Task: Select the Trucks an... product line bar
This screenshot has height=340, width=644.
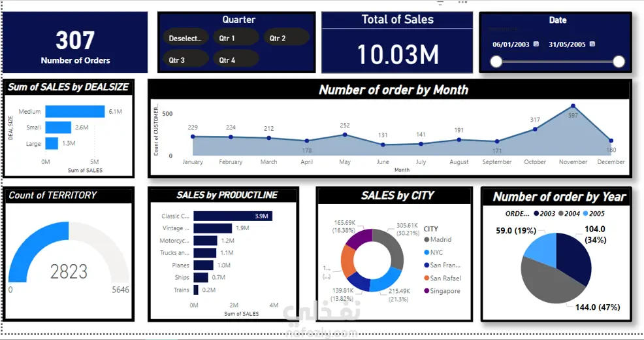Action: point(205,253)
